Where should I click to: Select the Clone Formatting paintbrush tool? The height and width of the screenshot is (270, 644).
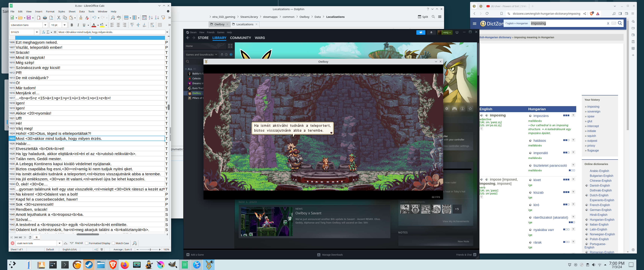click(x=81, y=18)
